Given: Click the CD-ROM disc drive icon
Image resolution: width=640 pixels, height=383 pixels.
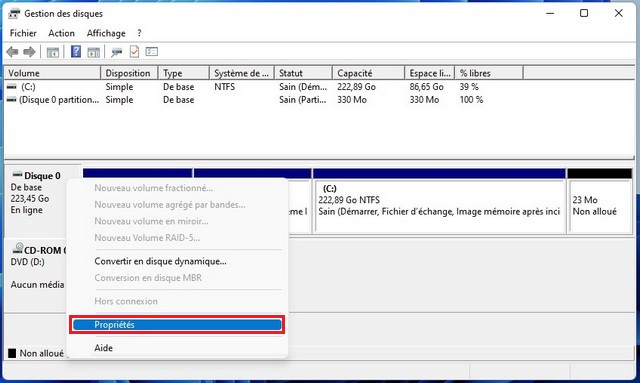Looking at the screenshot, I should [x=18, y=248].
